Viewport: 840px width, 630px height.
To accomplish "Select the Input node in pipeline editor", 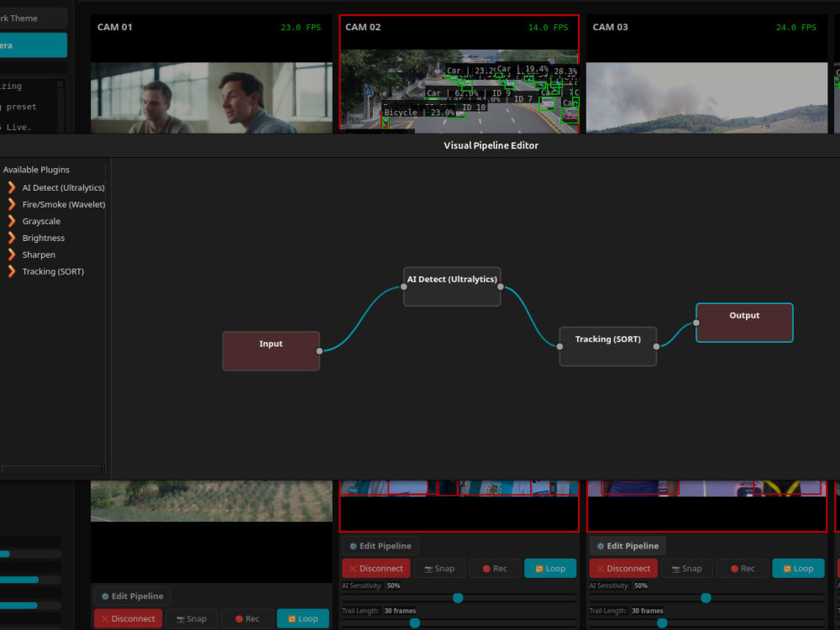I will tap(271, 351).
